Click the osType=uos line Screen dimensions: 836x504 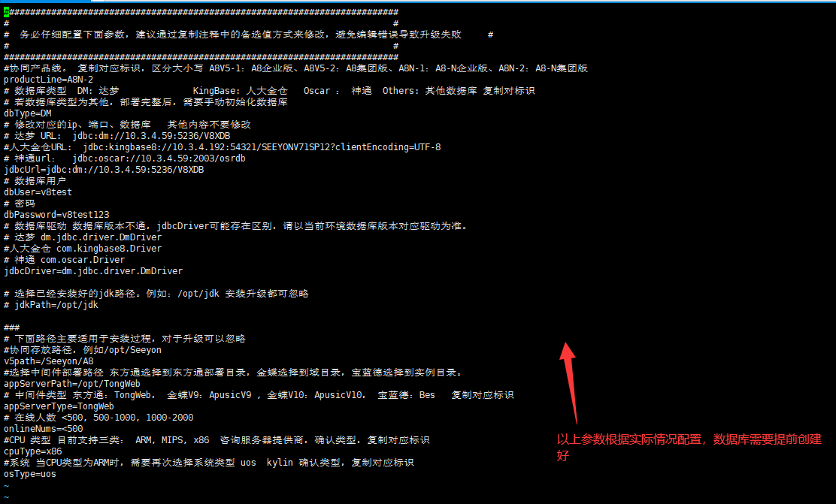(30, 474)
